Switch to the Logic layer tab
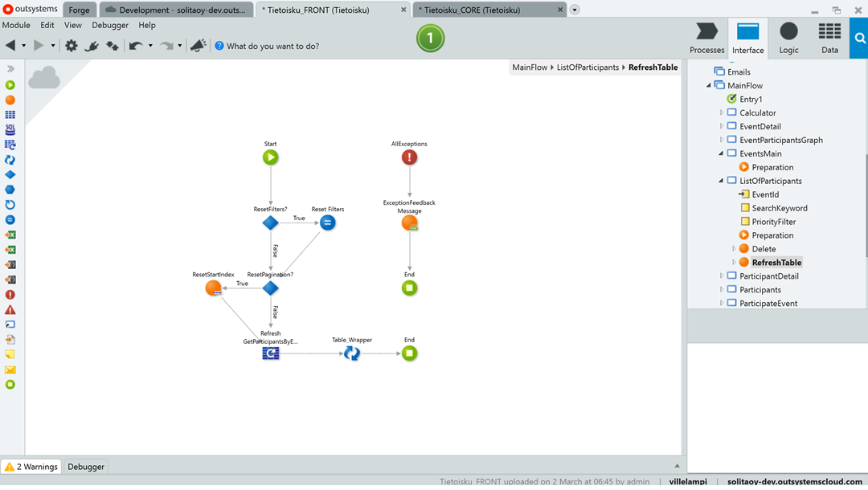 (x=788, y=38)
